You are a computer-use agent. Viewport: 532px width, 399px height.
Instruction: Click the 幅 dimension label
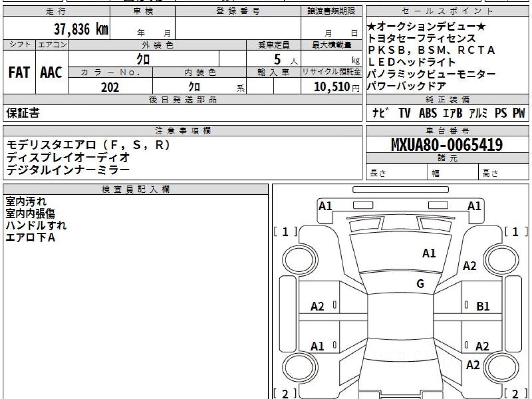(436, 173)
